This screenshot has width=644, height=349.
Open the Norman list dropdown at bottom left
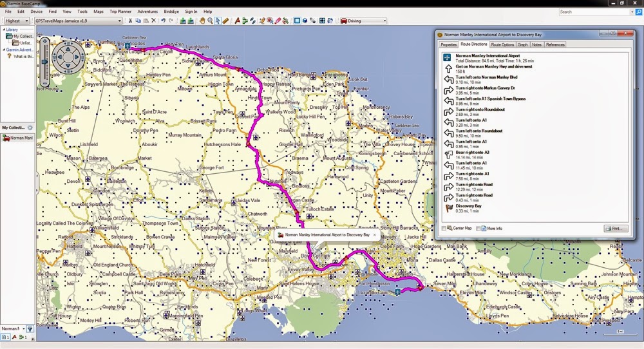click(x=24, y=329)
